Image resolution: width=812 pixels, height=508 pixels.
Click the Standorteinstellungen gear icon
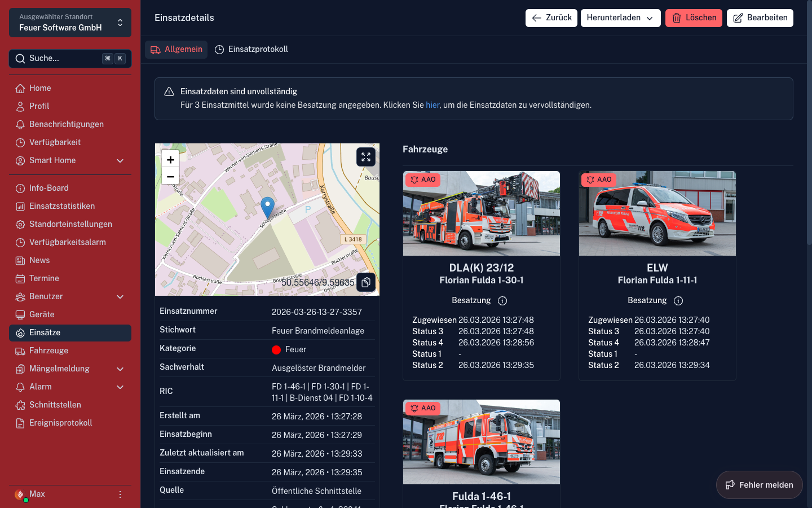[x=20, y=224]
